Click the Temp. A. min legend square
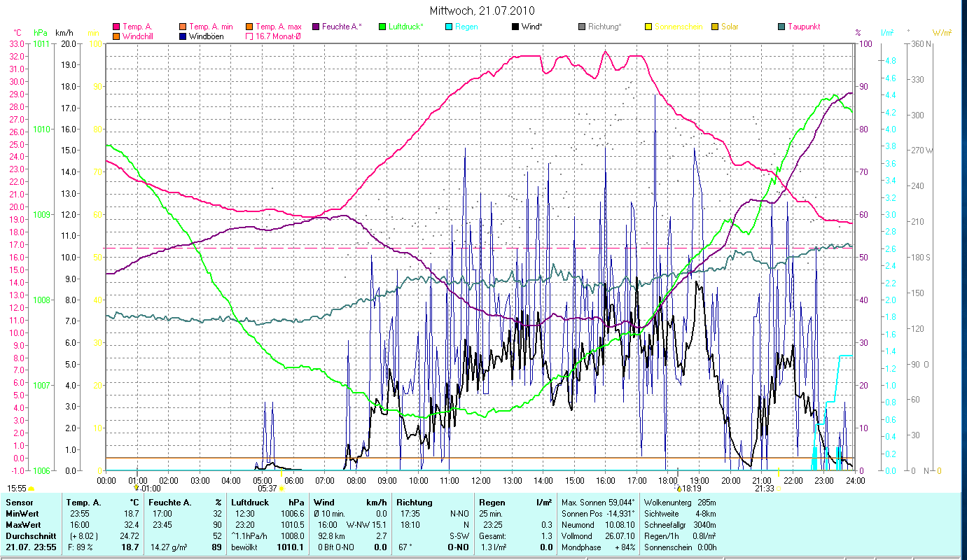This screenshot has width=967, height=560. click(183, 27)
